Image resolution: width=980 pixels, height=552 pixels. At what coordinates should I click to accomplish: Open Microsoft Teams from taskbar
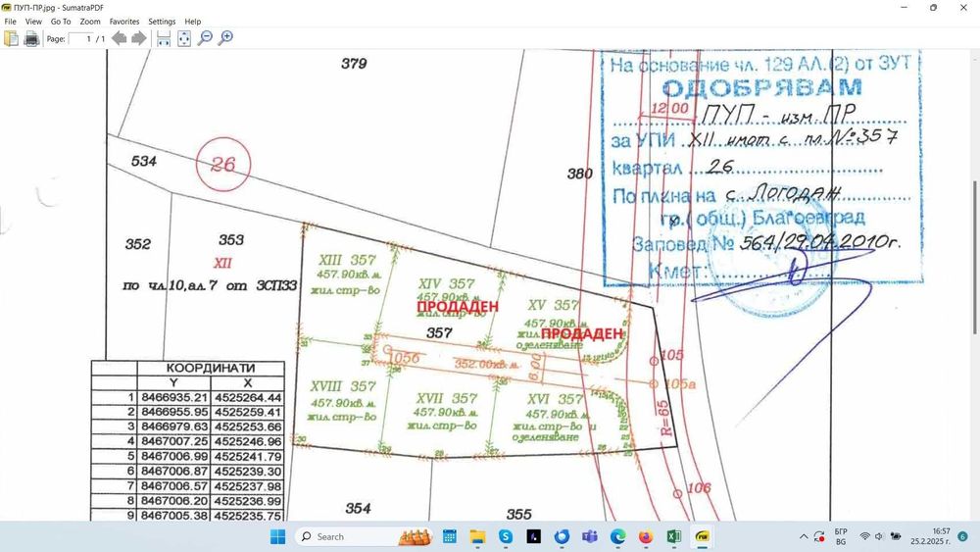(x=590, y=536)
